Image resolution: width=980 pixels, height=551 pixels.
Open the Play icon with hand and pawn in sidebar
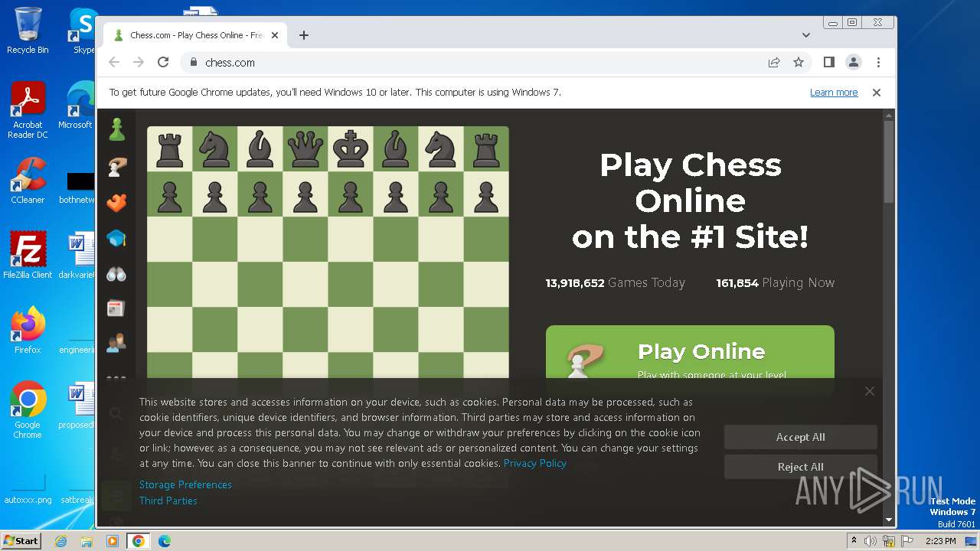point(116,167)
